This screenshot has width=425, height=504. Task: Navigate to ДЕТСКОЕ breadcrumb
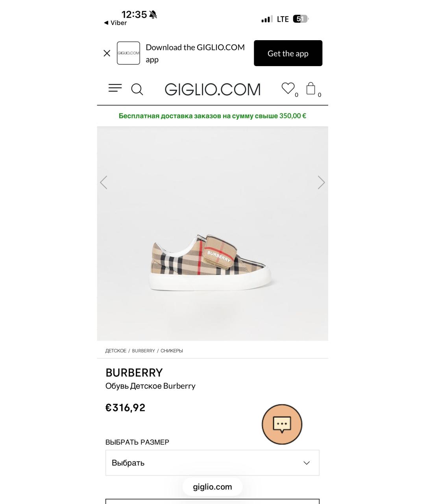pos(116,350)
